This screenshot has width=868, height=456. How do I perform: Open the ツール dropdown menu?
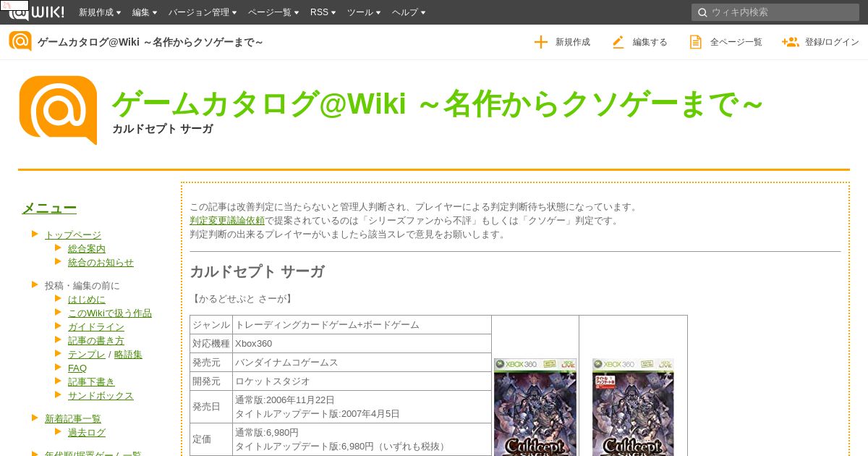click(x=364, y=12)
